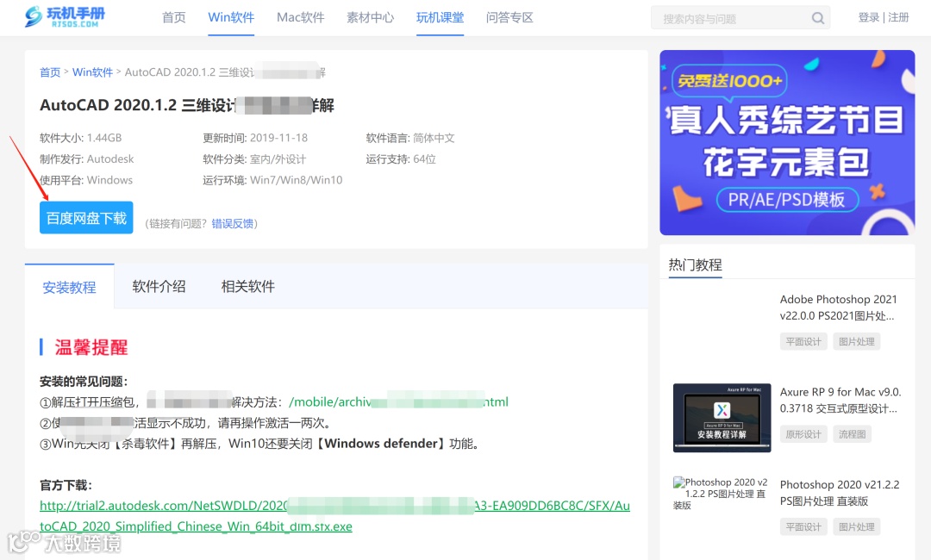Click the 原形设计 tag
Viewport: 931px width, 560px height.
(803, 434)
